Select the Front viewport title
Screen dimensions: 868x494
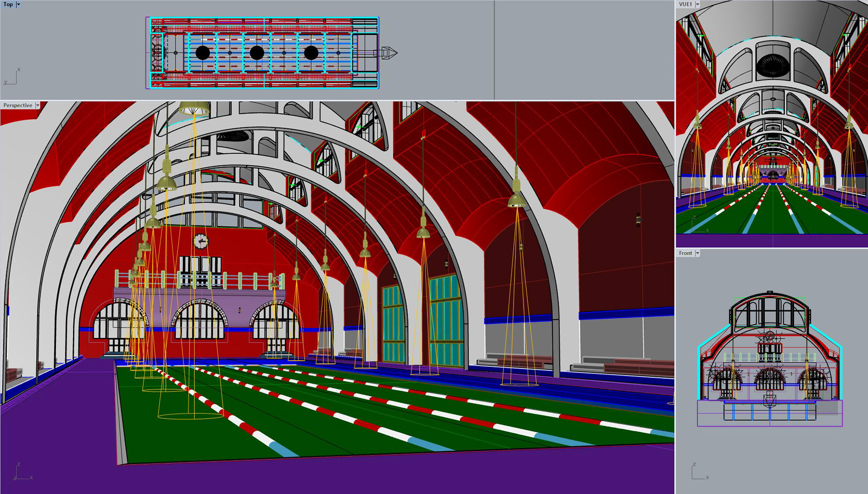pos(685,253)
